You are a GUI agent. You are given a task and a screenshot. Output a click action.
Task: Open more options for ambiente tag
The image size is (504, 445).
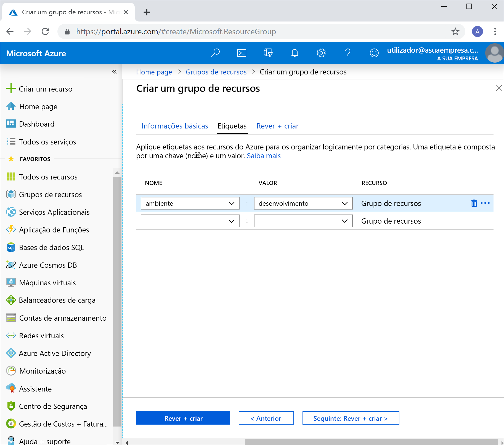(485, 203)
